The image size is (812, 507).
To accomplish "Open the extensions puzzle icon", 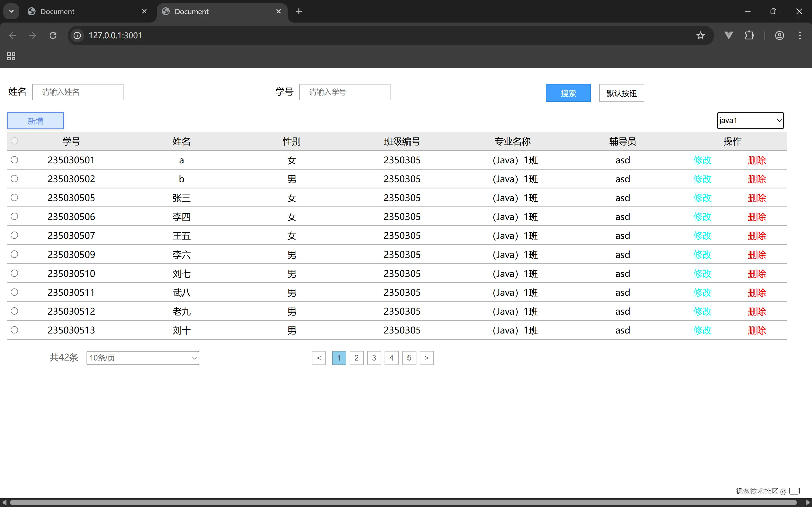I will click(749, 35).
